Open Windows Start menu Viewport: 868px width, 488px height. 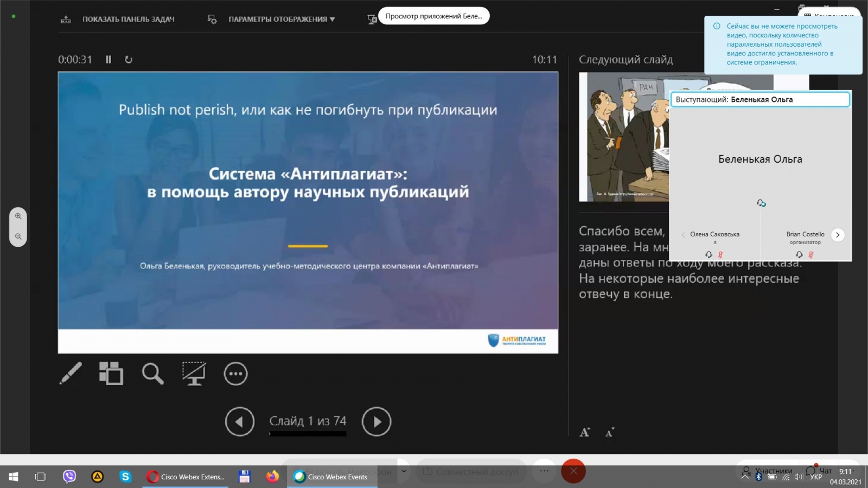14,477
